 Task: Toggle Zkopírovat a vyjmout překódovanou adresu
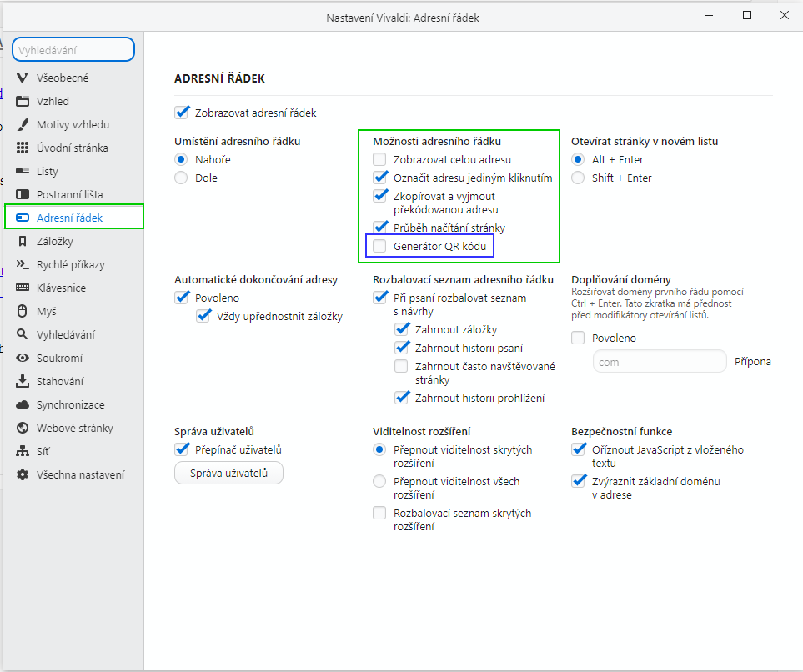(379, 196)
